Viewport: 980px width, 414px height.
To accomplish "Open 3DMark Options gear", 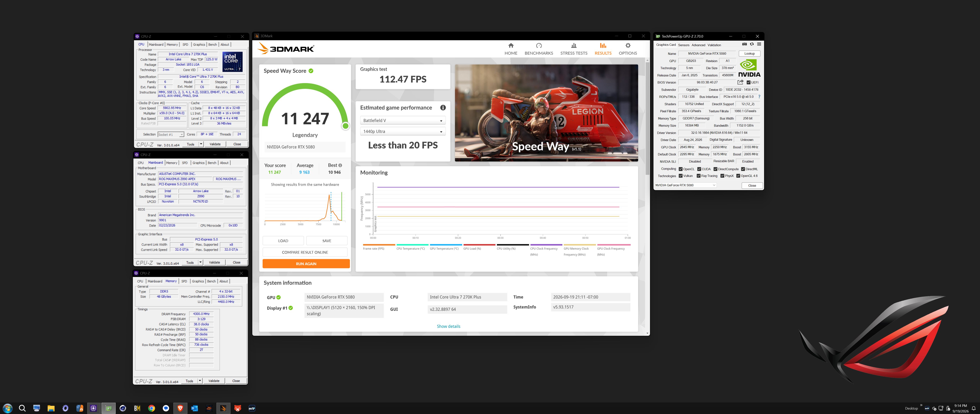I will click(x=628, y=46).
